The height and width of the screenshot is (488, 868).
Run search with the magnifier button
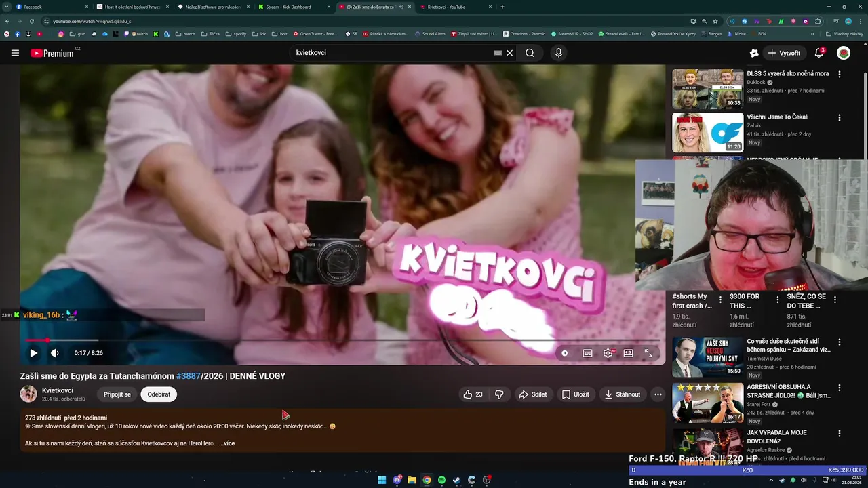click(x=530, y=53)
